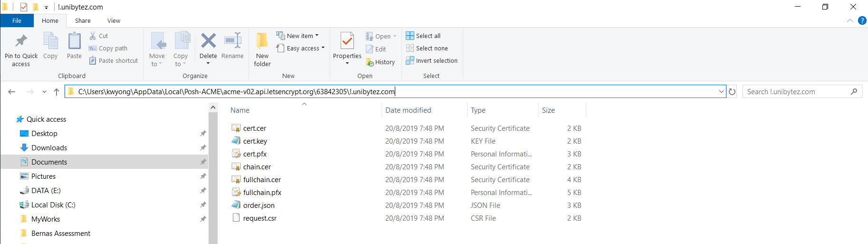Click Select all

(x=423, y=36)
